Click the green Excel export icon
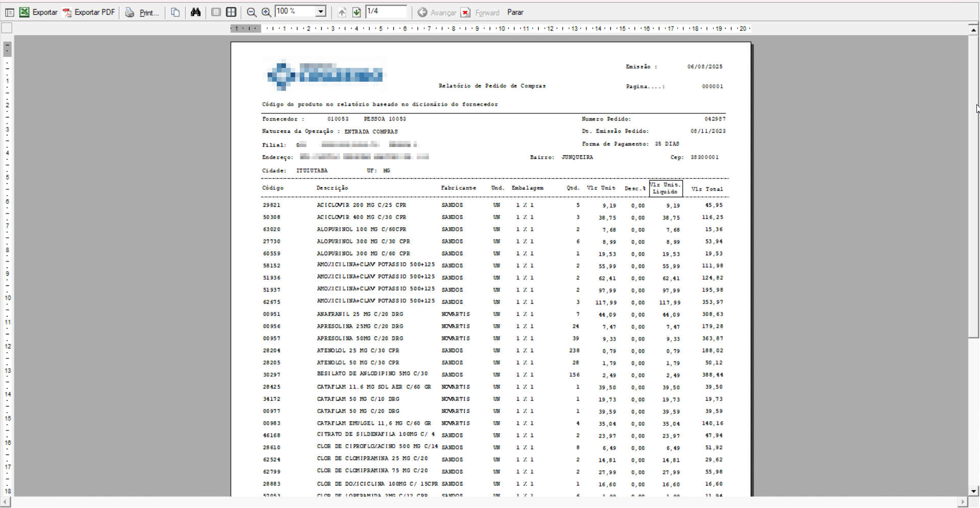The width and height of the screenshot is (980, 508). (x=24, y=12)
